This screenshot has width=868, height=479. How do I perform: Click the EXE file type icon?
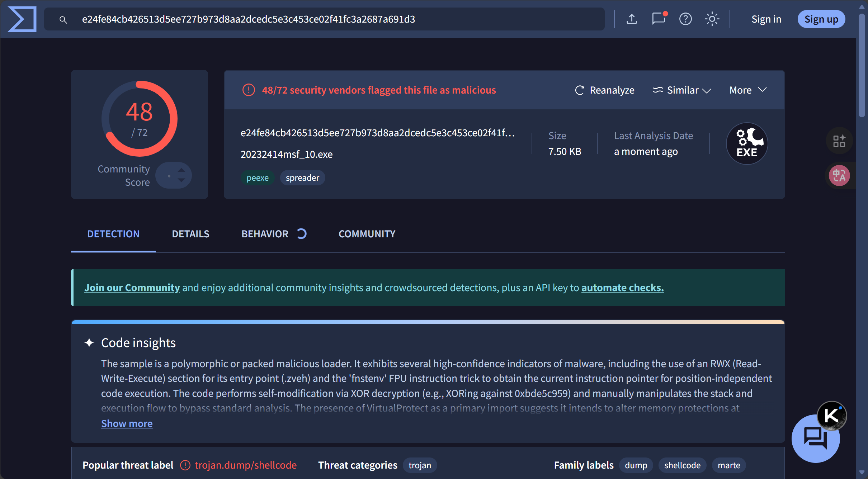click(x=747, y=143)
